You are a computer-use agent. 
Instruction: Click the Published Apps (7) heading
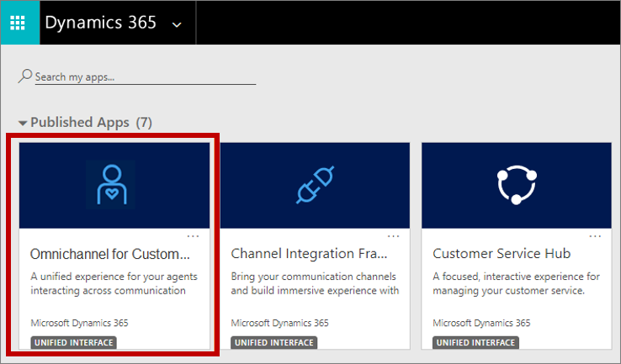tap(91, 123)
